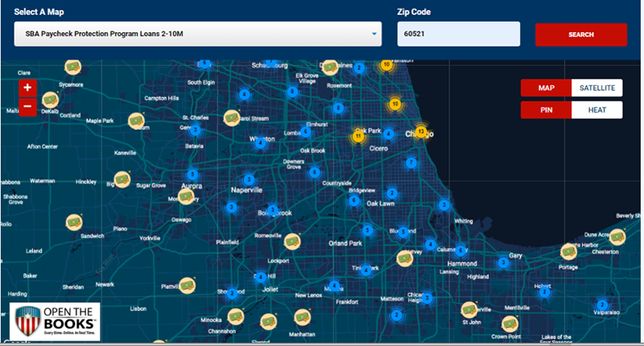Open the blue 6 cluster near Bridgeview
644x346 pixels.
[x=354, y=200]
